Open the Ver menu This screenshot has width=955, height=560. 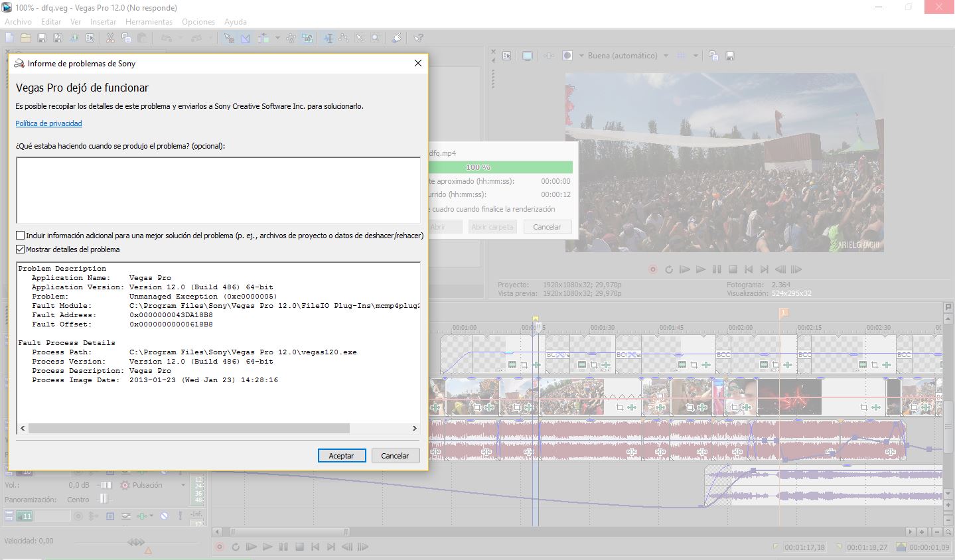point(76,22)
